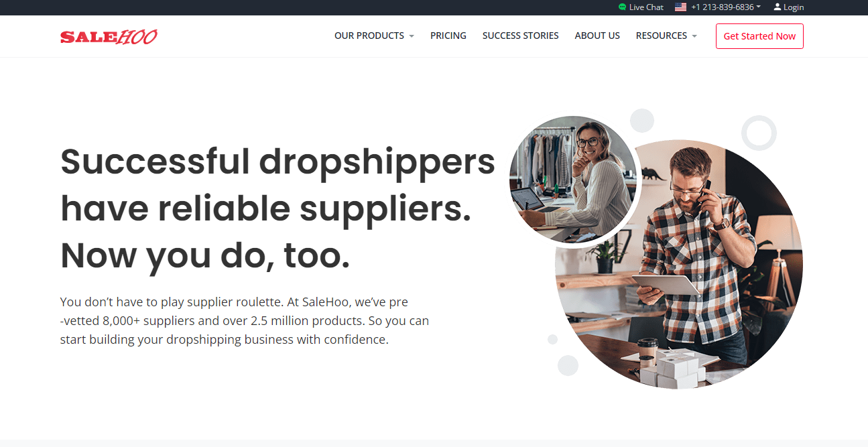Expand the Our Products dropdown arrow

[x=412, y=36]
